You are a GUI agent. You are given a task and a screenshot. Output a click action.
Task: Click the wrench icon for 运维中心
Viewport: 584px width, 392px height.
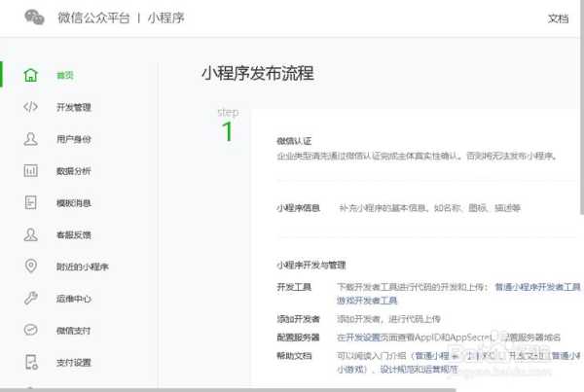[30, 299]
